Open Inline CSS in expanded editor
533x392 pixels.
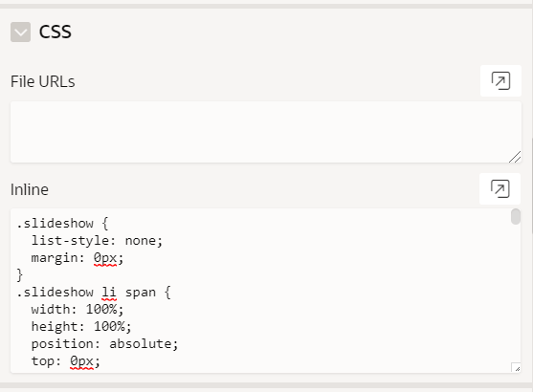coord(500,189)
